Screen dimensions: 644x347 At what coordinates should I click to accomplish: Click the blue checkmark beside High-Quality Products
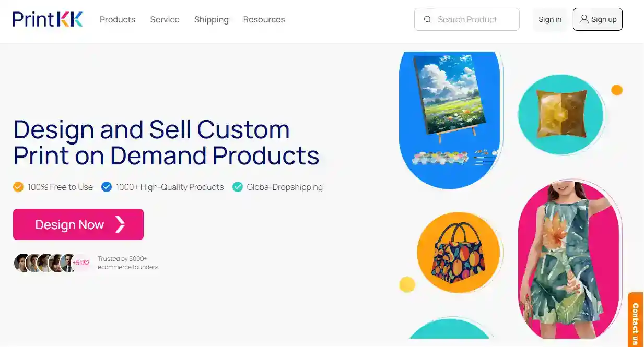107,187
